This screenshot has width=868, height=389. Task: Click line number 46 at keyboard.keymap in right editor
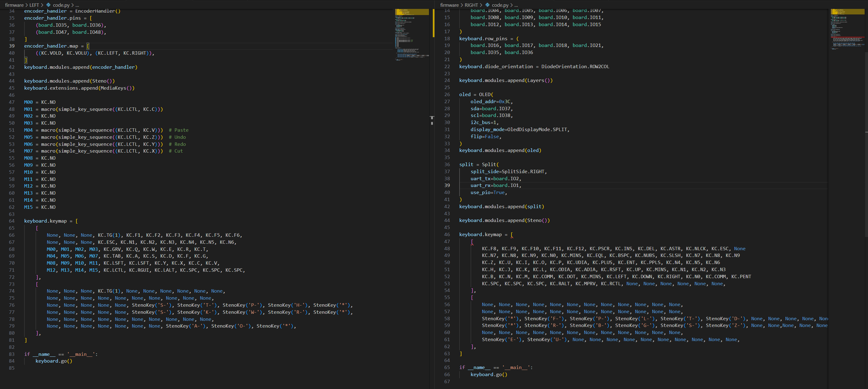pyautogui.click(x=447, y=235)
